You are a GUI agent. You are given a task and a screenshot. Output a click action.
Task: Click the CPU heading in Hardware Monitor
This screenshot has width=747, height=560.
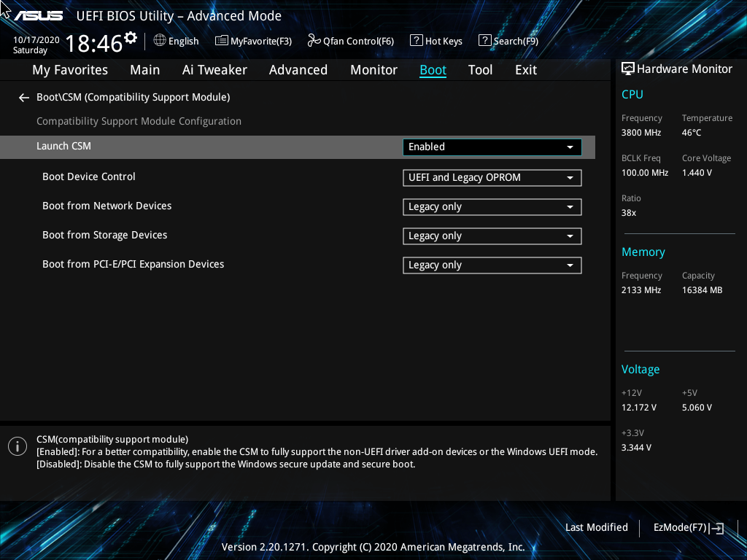632,94
